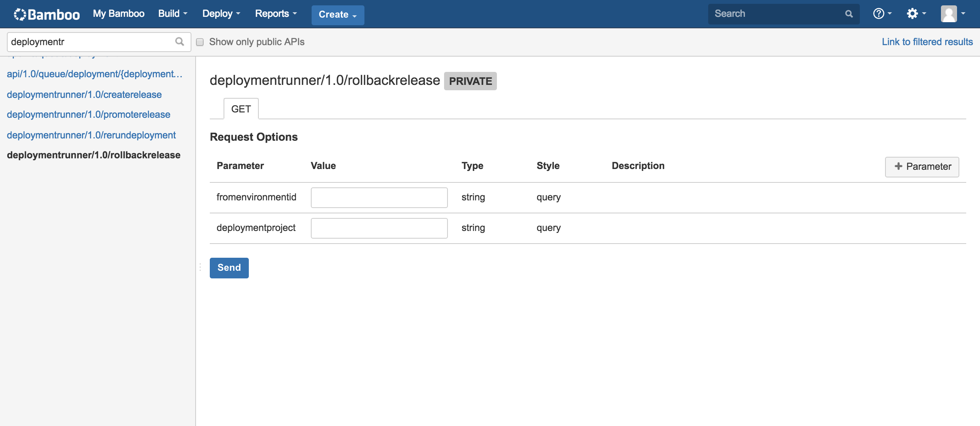Open the help question mark menu

[882, 14]
